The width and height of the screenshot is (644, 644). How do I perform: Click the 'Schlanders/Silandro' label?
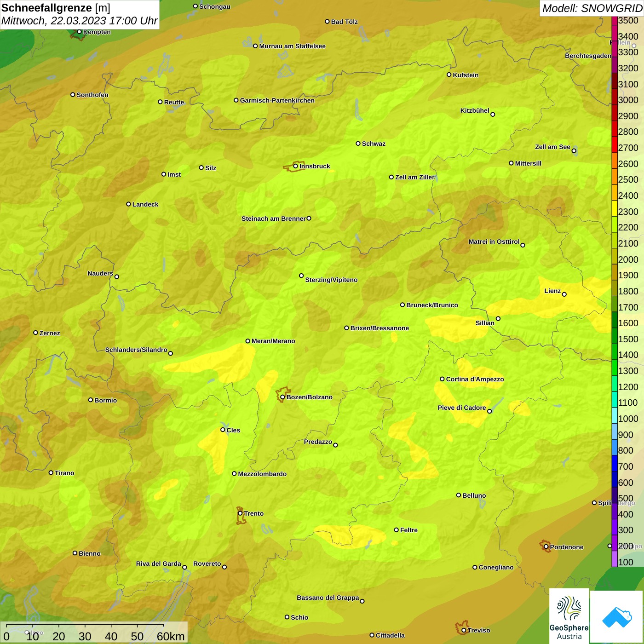click(x=136, y=350)
